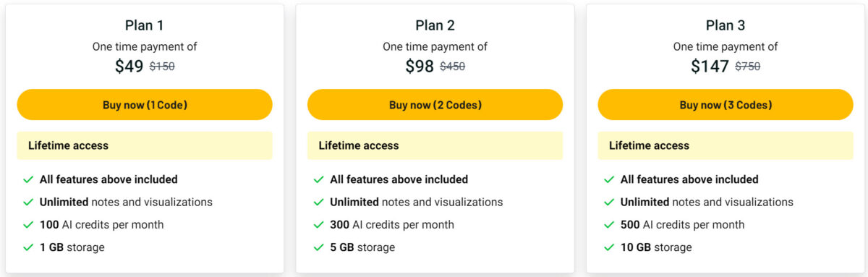This screenshot has width=868, height=277.
Task: Select the Plan 2 heading
Action: 435,25
